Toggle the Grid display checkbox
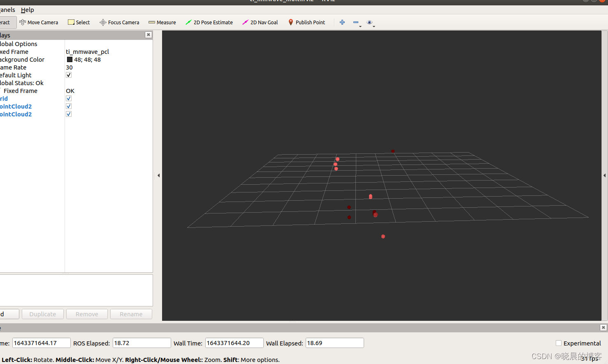 [69, 98]
